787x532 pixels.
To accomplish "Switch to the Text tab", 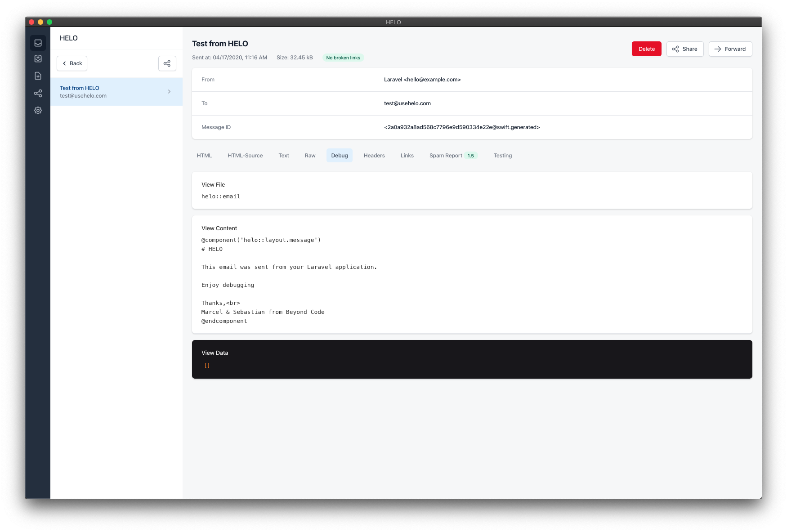I will (284, 156).
